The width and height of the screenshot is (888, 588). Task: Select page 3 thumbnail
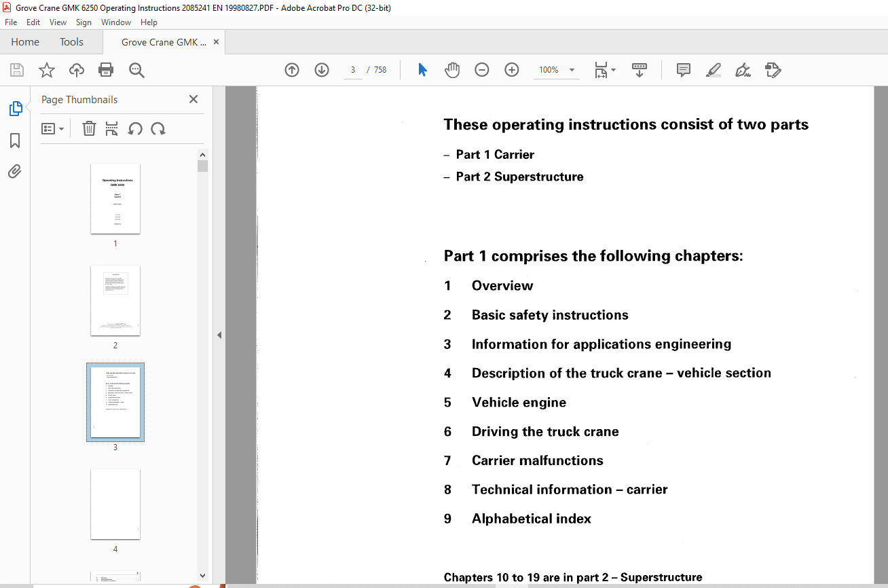115,403
